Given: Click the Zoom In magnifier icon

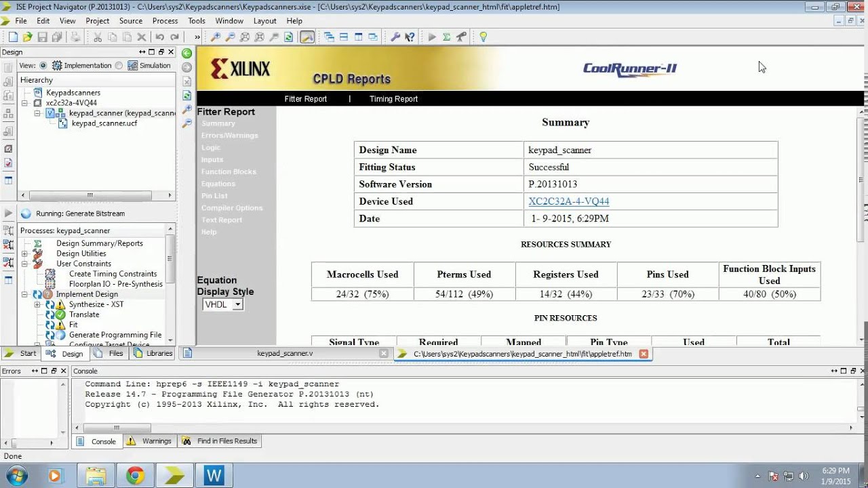Looking at the screenshot, I should coord(216,37).
